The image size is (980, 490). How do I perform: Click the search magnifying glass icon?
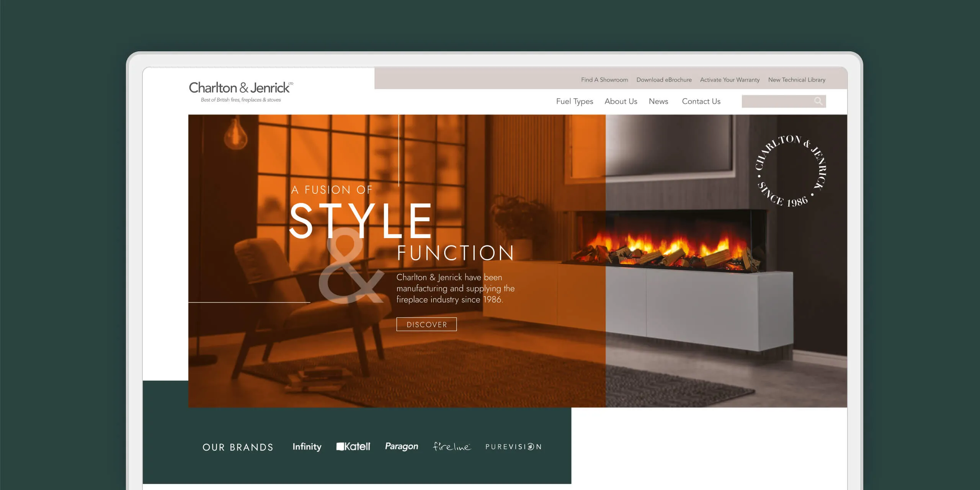click(819, 101)
